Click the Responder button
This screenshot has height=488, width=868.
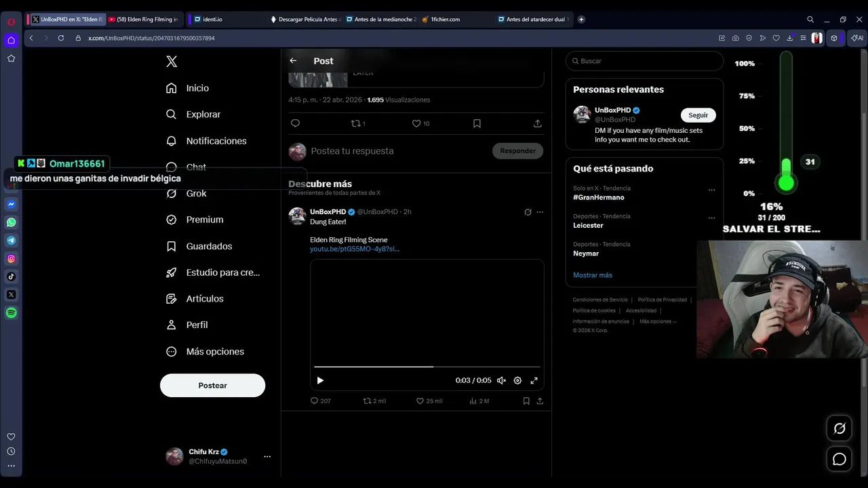point(517,151)
